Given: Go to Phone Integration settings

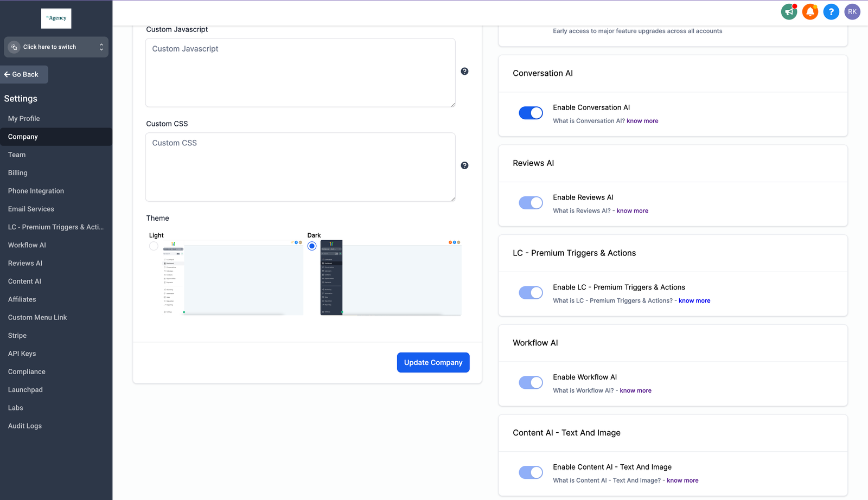Looking at the screenshot, I should click(36, 191).
